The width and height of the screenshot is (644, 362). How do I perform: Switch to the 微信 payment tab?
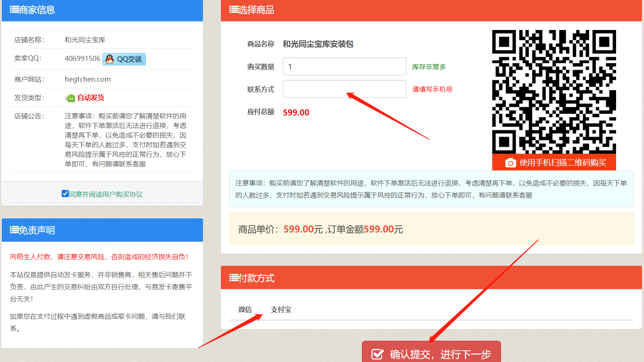pos(245,310)
